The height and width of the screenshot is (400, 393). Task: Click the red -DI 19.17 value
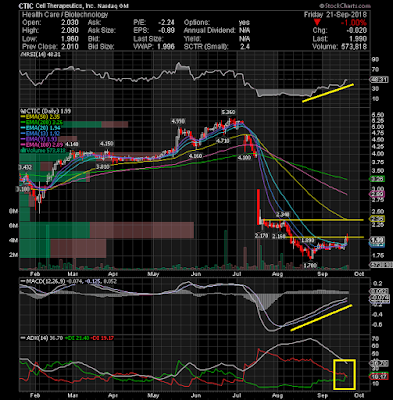point(101,338)
